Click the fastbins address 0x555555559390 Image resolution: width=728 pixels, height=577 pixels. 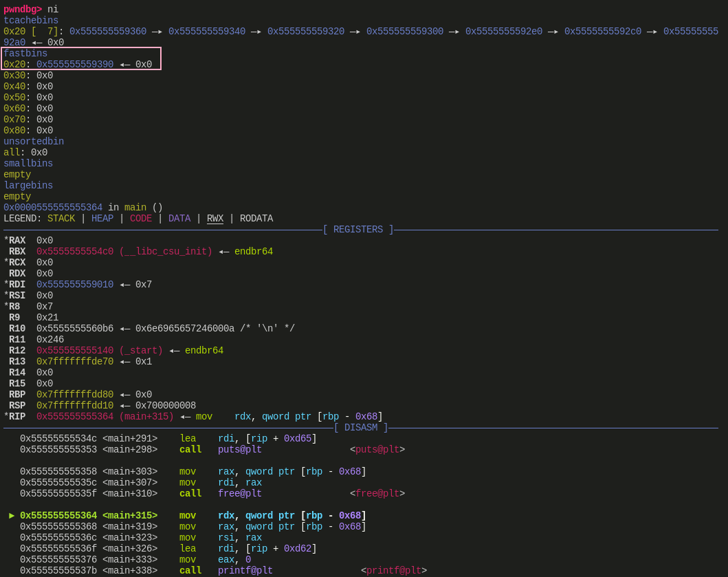[x=75, y=65]
